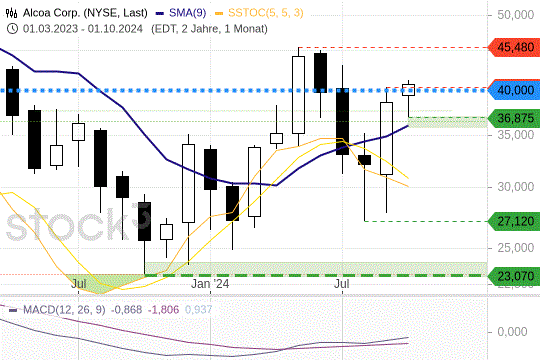
Task: Click the blue 40,000 price marker
Action: (x=515, y=90)
